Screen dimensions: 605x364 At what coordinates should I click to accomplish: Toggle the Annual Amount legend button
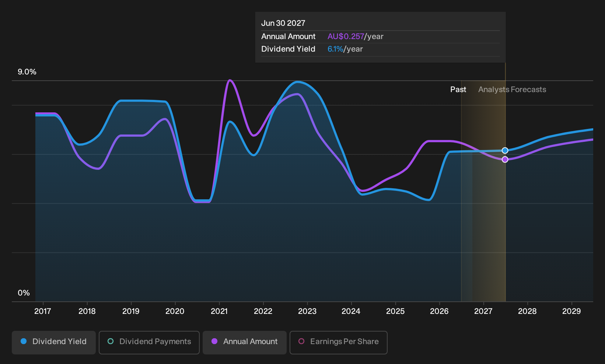[x=245, y=343]
